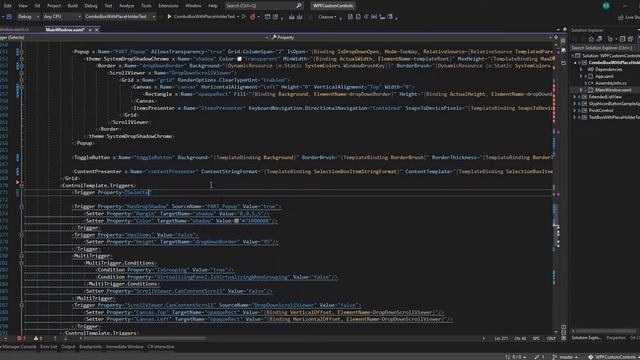Open the Extensions menu
Screen dimensions: 640x360
(x=168, y=6)
